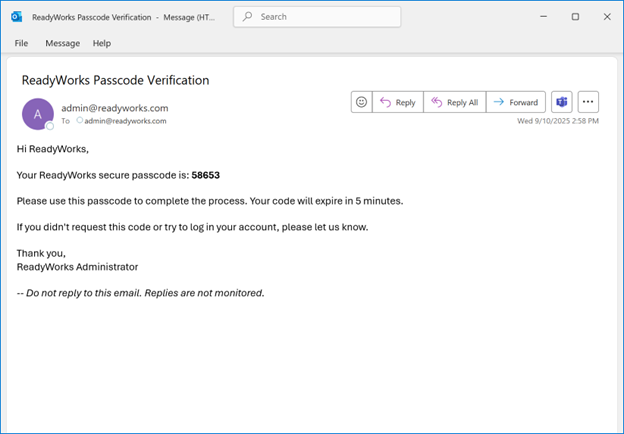
Task: Click the emoji reaction smiley button
Action: point(361,102)
